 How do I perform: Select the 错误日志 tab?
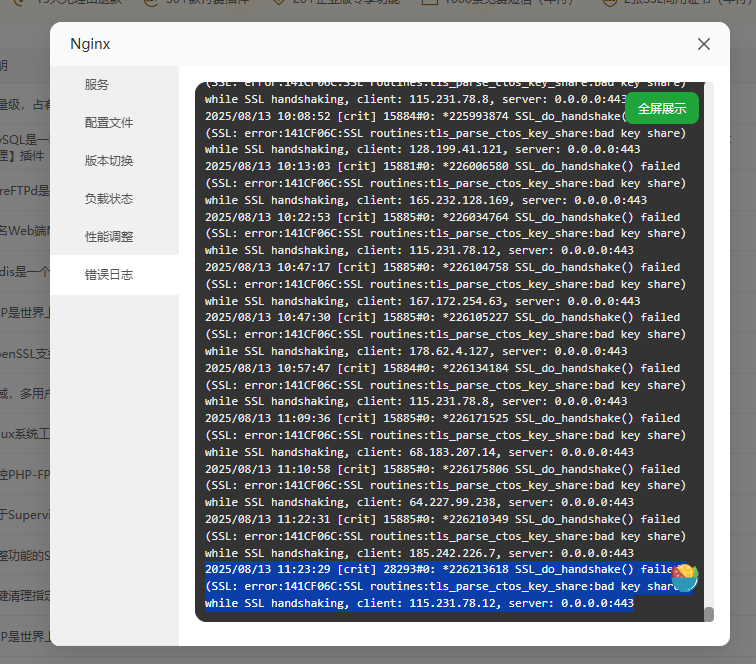point(109,275)
